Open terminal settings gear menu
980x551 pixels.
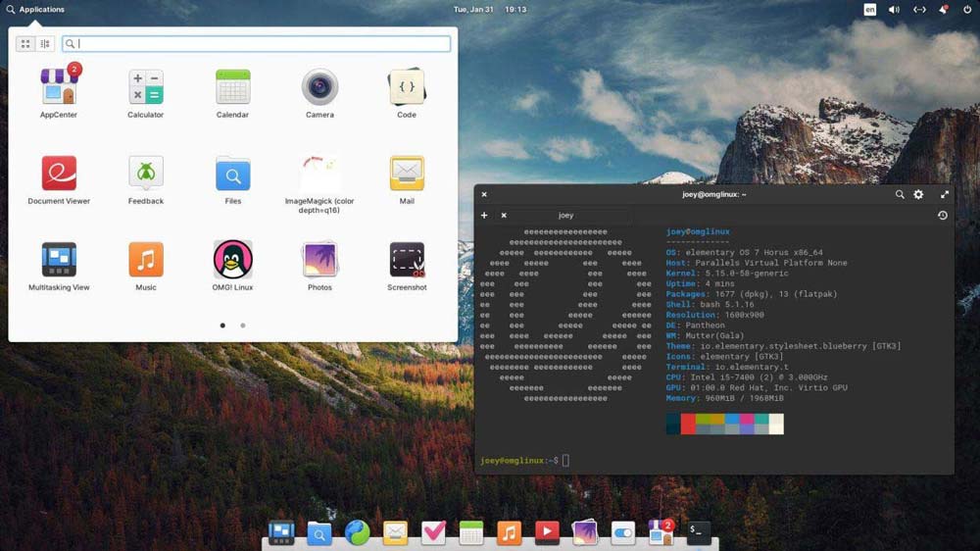click(x=919, y=194)
